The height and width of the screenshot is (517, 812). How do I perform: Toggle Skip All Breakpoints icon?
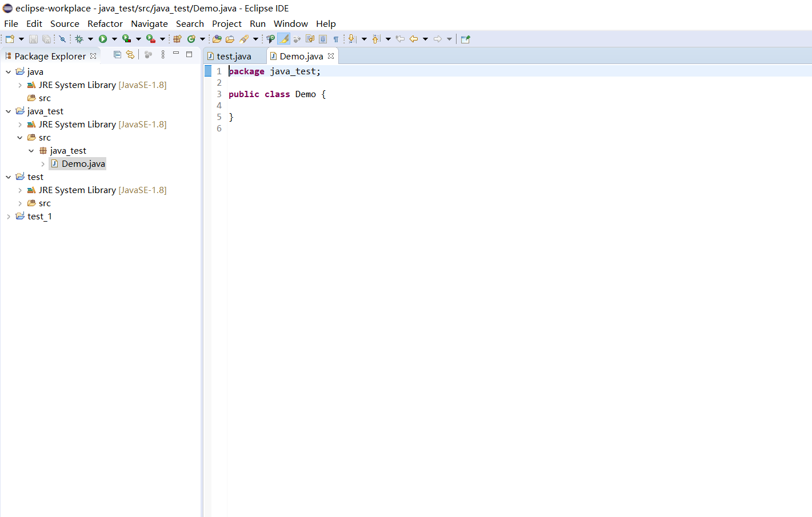tap(62, 39)
